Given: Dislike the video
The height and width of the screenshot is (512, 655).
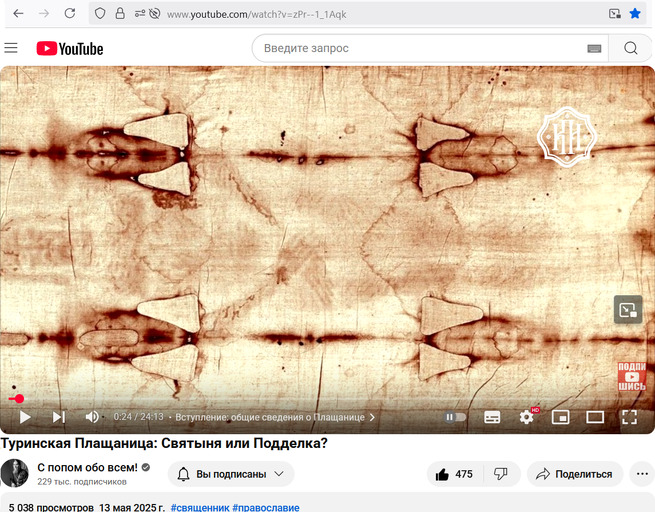Looking at the screenshot, I should click(x=501, y=474).
